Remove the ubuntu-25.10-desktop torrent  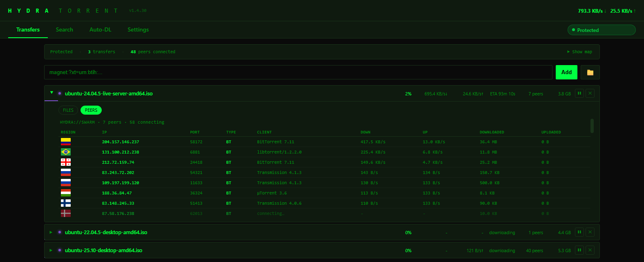(x=590, y=250)
